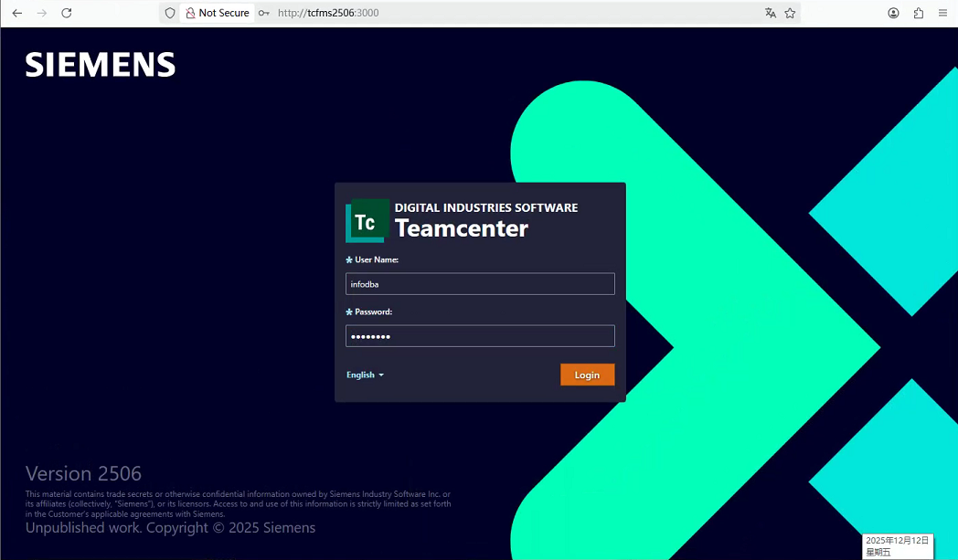Click the Unpublished work copyright line
The height and width of the screenshot is (560, 958).
click(170, 528)
